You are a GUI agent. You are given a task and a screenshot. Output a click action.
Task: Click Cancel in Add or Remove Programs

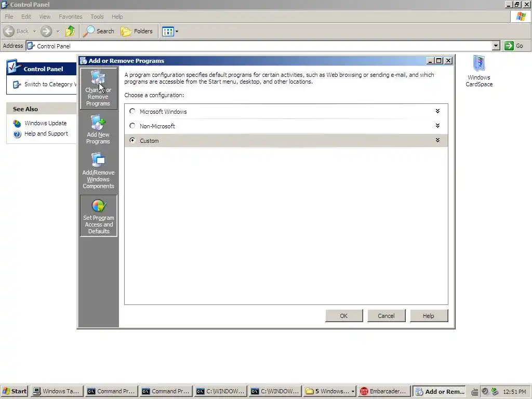[x=386, y=315]
